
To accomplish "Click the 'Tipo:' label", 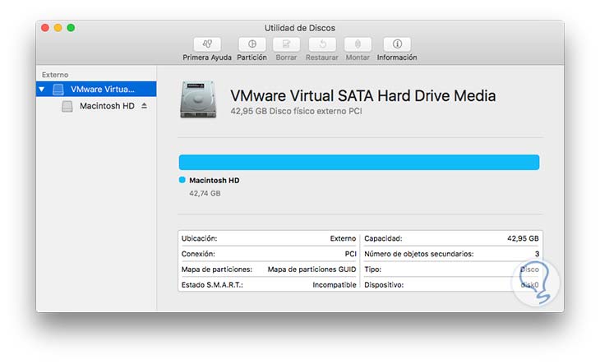I will point(372,270).
